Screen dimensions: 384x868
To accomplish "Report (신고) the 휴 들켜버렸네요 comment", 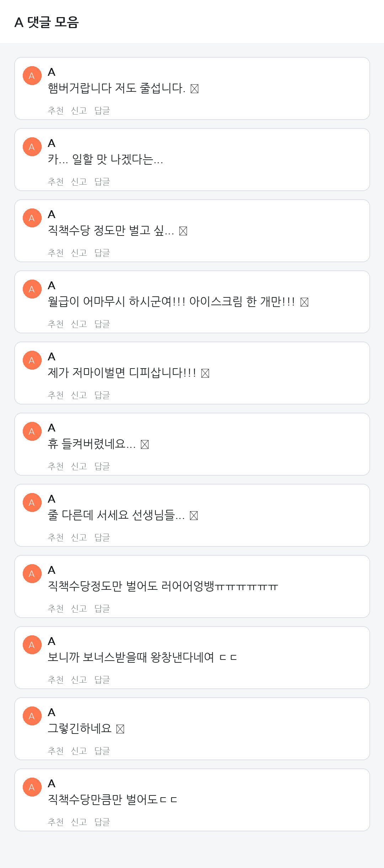I will coord(79,466).
